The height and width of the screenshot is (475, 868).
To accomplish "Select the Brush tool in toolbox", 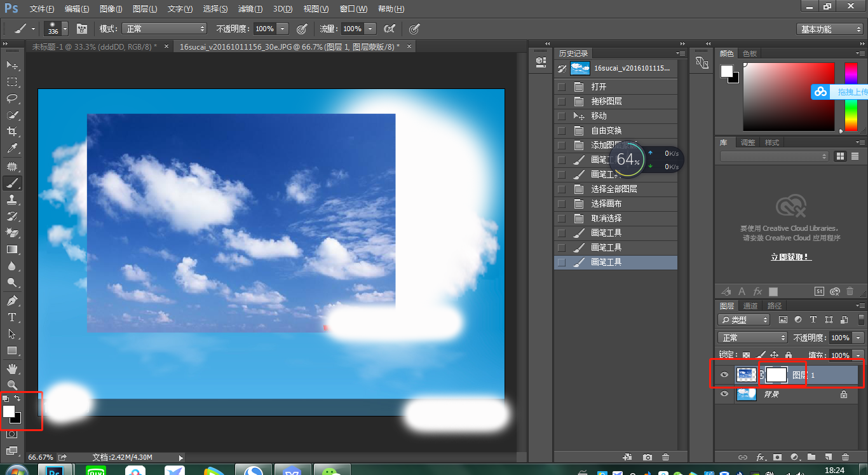I will [x=12, y=183].
